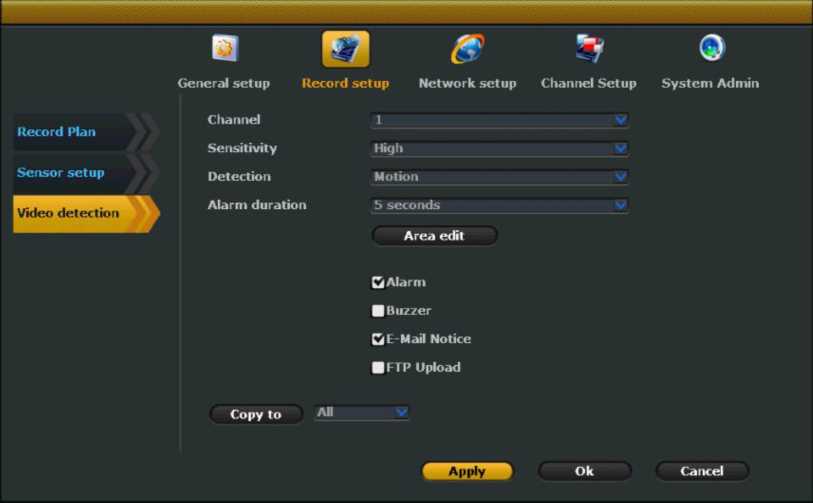Click the Record setup icon

pos(345,49)
